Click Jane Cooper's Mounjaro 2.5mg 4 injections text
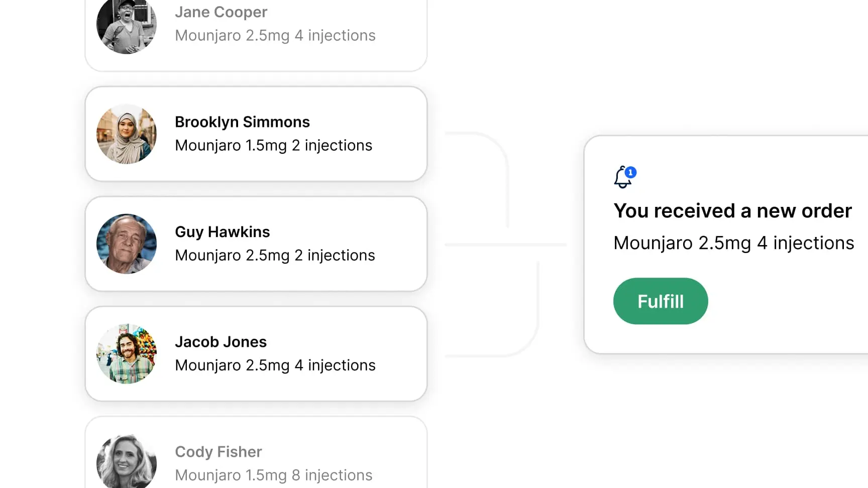The image size is (868, 488). pyautogui.click(x=275, y=36)
